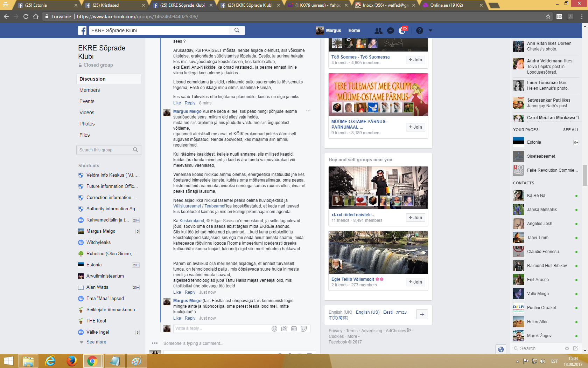Viewport: 588px width, 368px height.
Task: Go back to previous page
Action: coord(6,16)
